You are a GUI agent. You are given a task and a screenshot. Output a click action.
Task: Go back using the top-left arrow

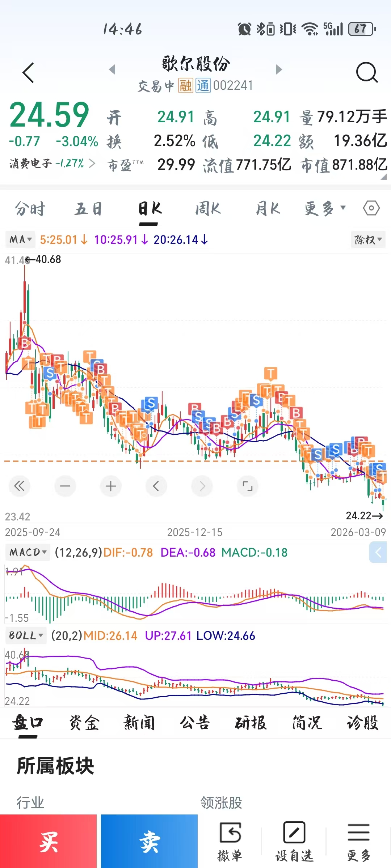[28, 72]
